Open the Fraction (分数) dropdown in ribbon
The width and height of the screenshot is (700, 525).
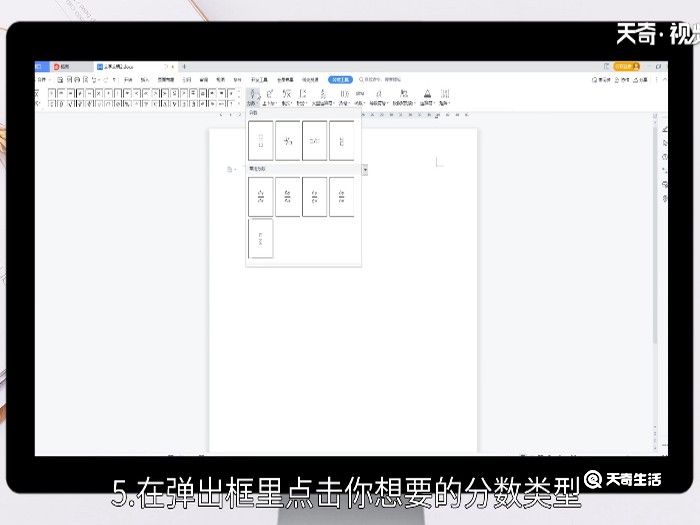(252, 97)
